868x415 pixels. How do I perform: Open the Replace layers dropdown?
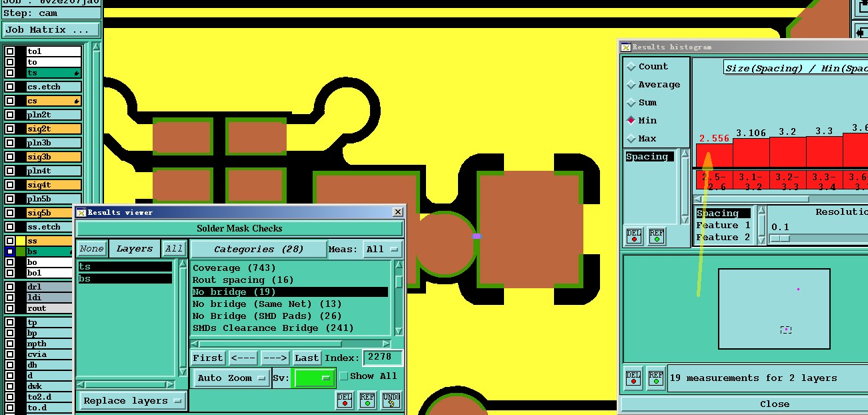132,401
